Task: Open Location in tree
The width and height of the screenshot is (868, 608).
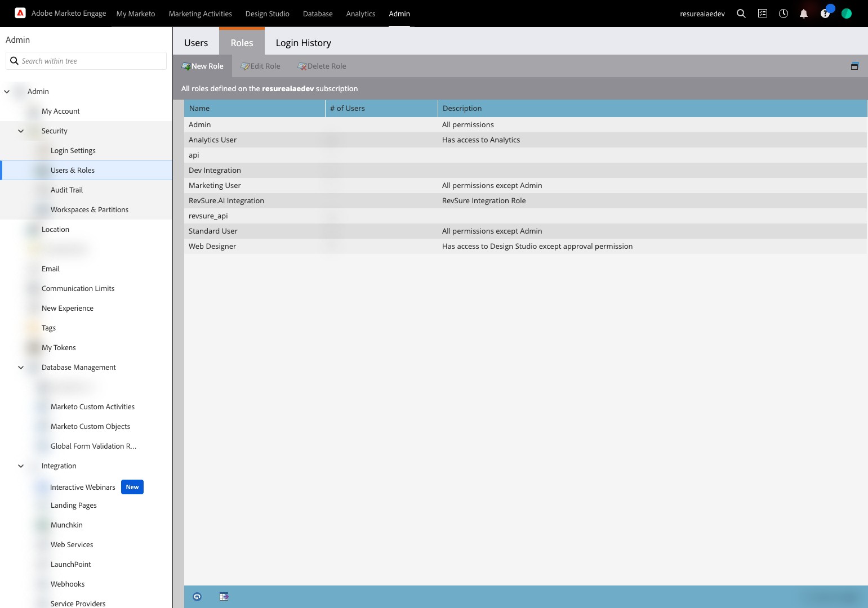Action: (x=55, y=229)
